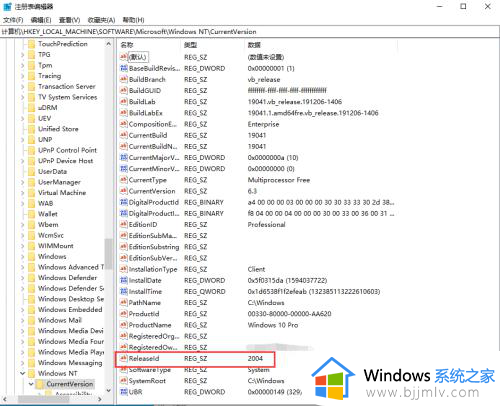Click the SystemRoot string value icon
Viewport: 500px width, 406px height.
[124, 381]
